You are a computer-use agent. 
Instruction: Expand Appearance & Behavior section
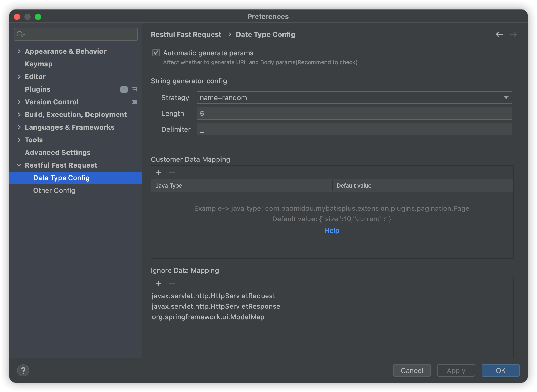[19, 51]
